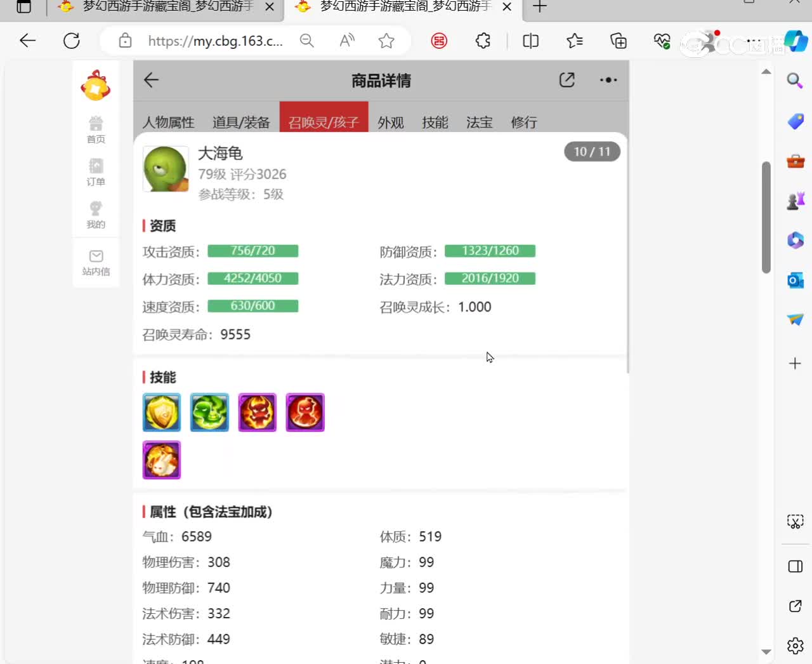The height and width of the screenshot is (664, 812).
Task: Select the red flame figure skill icon
Action: (305, 412)
